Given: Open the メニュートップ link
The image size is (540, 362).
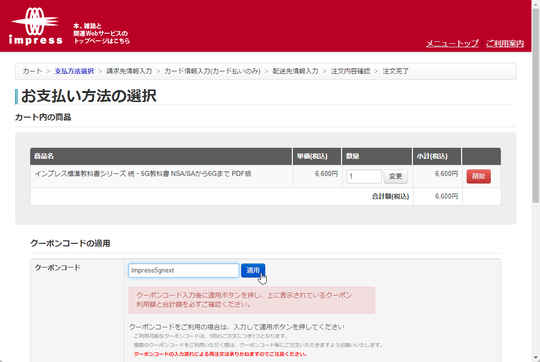Looking at the screenshot, I should tap(452, 43).
